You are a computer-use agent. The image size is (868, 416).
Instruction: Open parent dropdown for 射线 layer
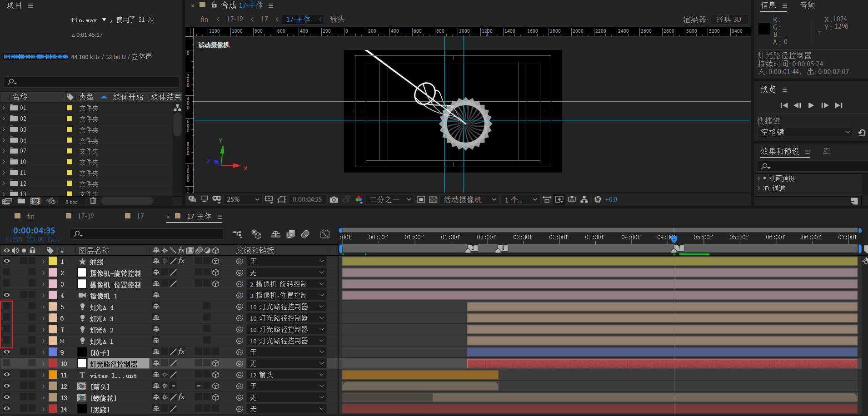point(286,261)
